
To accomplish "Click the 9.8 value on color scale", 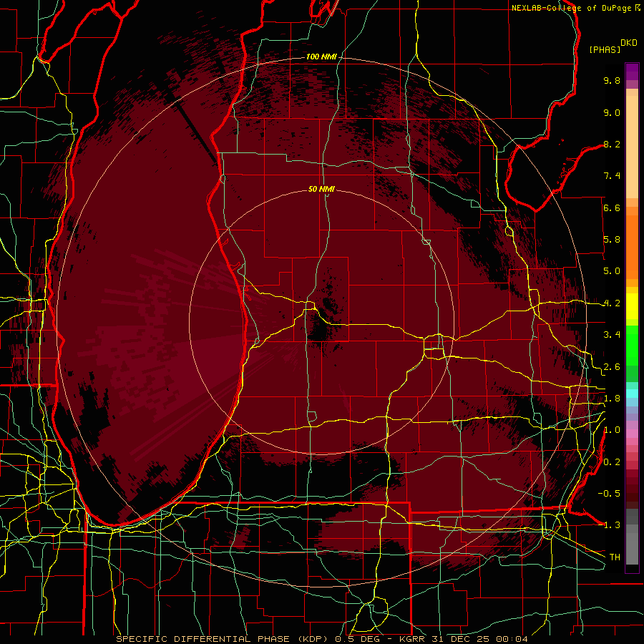I will click(612, 80).
